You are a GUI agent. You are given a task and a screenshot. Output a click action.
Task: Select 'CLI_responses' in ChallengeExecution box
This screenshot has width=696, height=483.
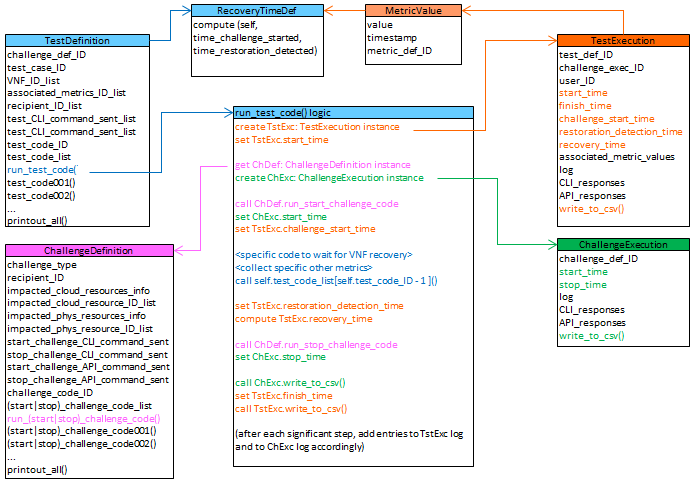(592, 310)
